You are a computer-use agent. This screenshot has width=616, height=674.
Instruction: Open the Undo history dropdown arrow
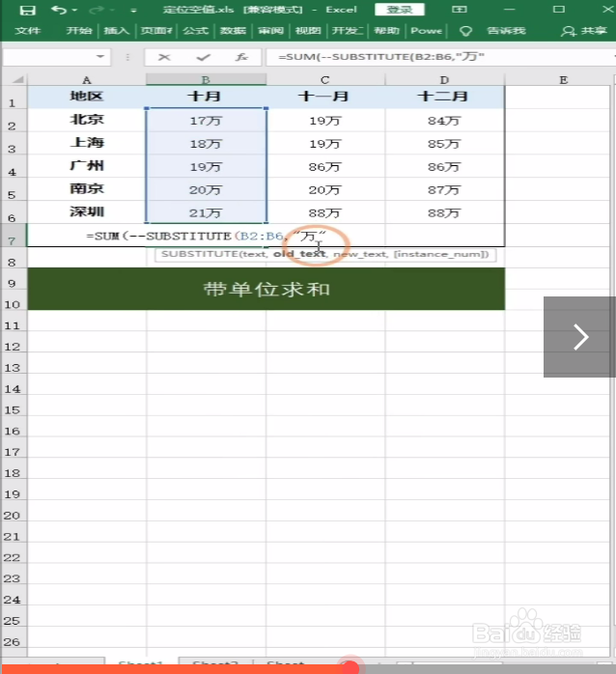(x=74, y=10)
